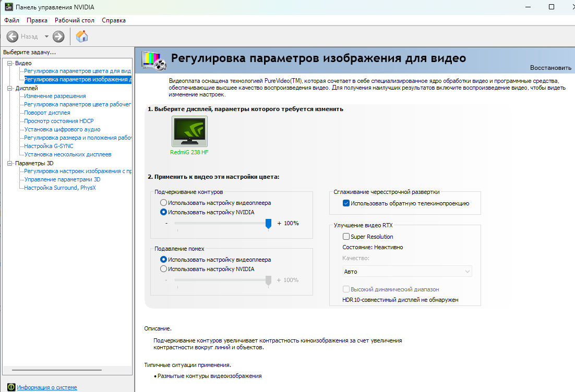Collapse the Дисплей tree node
575x392 pixels.
(x=10, y=88)
